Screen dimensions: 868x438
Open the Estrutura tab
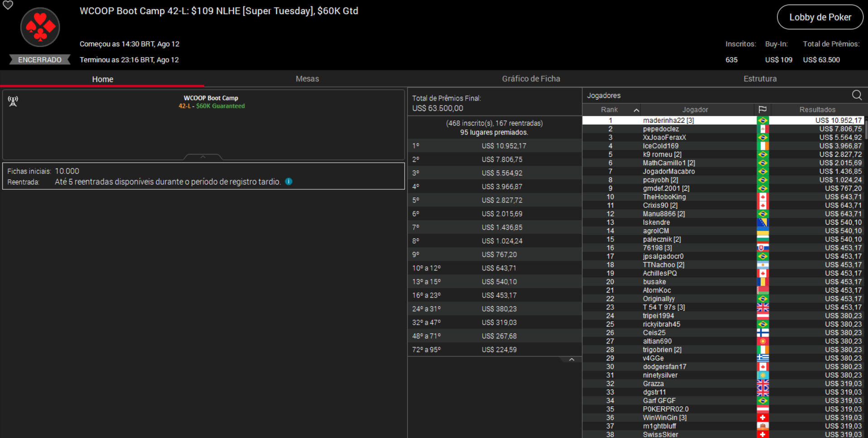(760, 79)
